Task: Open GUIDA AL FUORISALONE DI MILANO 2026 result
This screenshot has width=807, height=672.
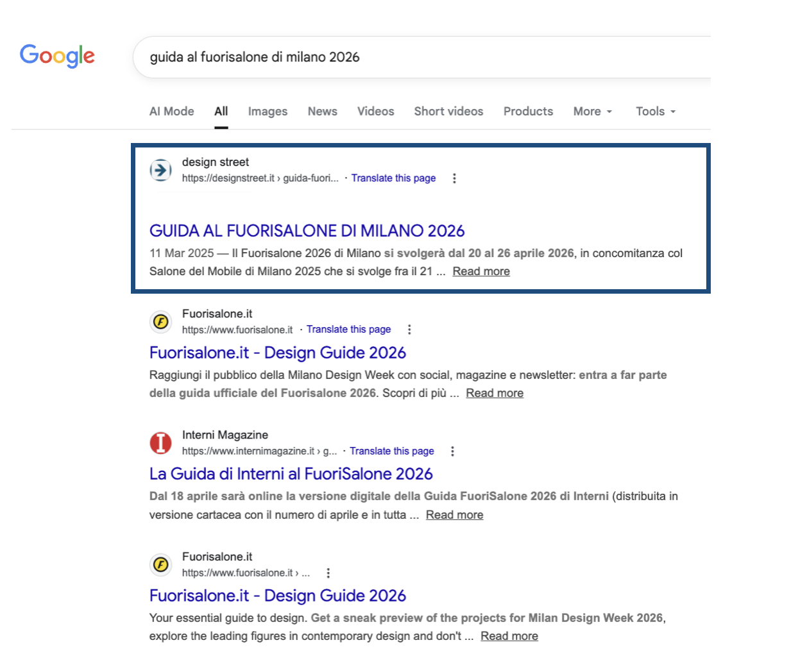Action: coord(307,231)
